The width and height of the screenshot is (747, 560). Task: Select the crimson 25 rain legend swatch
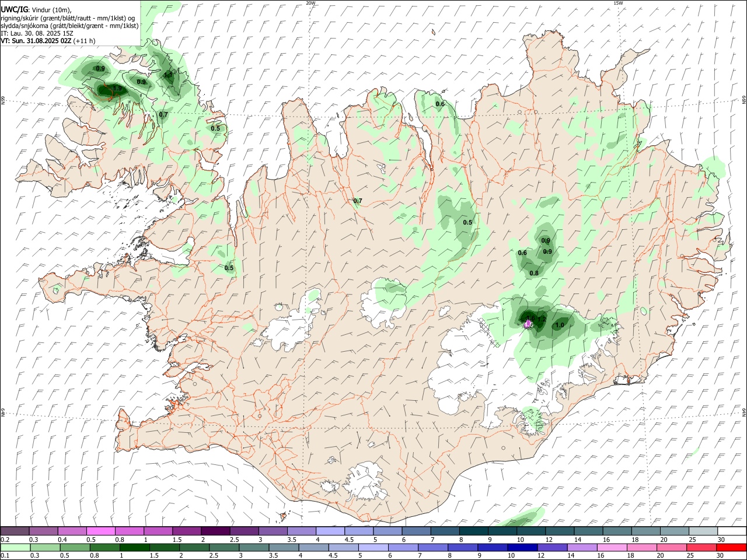[703, 547]
